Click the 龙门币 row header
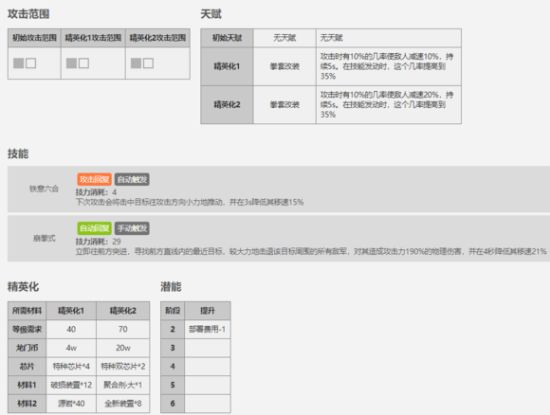Screen dimensions: 550x415 click(27, 348)
